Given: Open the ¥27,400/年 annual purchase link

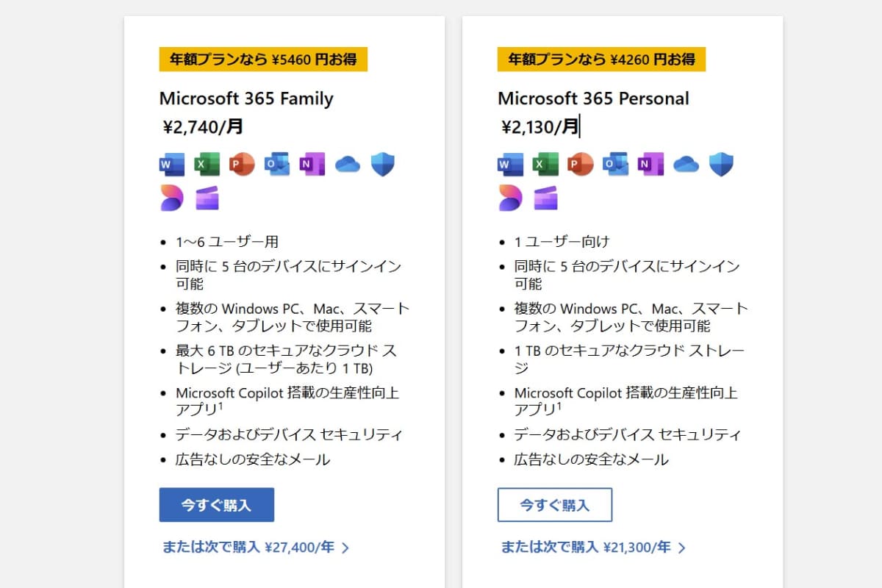Looking at the screenshot, I should pos(255,547).
